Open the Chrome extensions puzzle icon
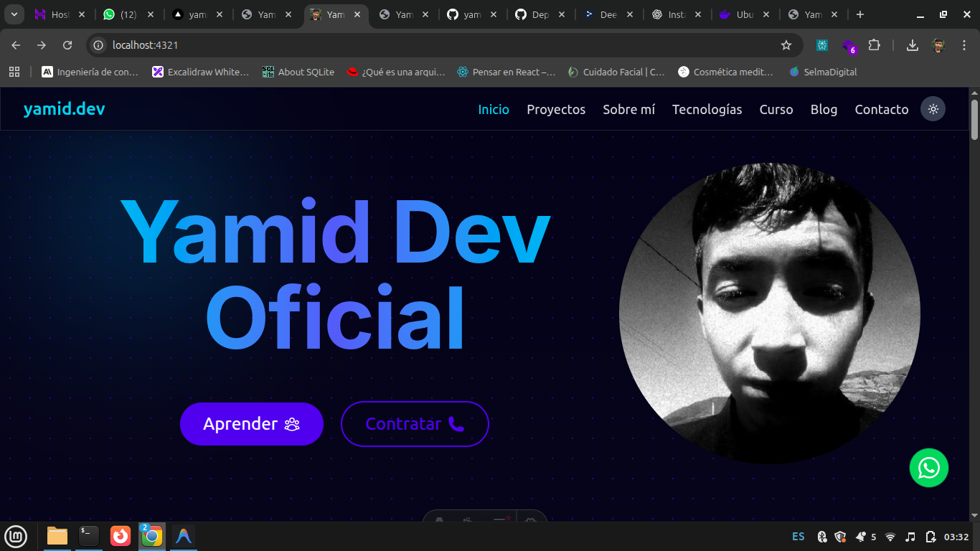 (875, 44)
